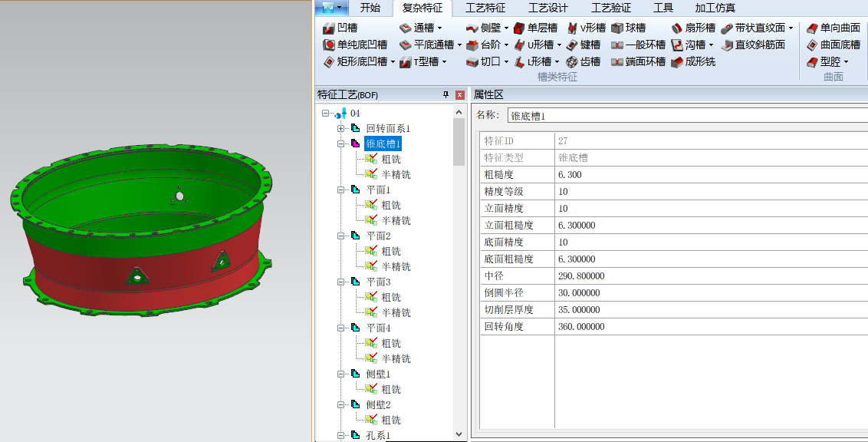This screenshot has height=442, width=868.
Task: Select the 球槽 feature tool
Action: pyautogui.click(x=634, y=28)
